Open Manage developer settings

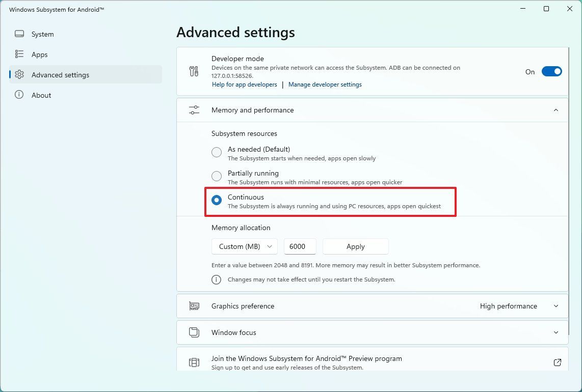pyautogui.click(x=325, y=85)
